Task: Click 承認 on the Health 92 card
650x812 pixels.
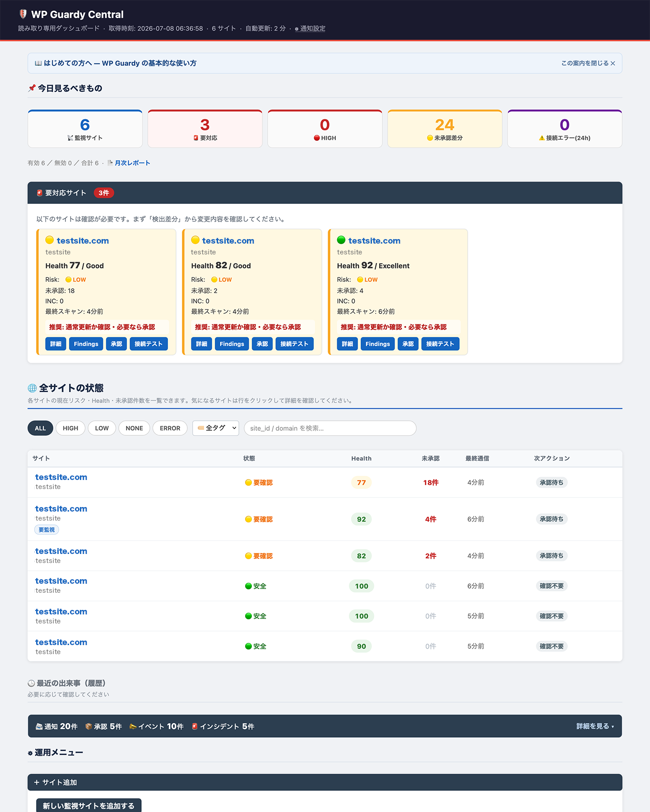Action: coord(408,344)
